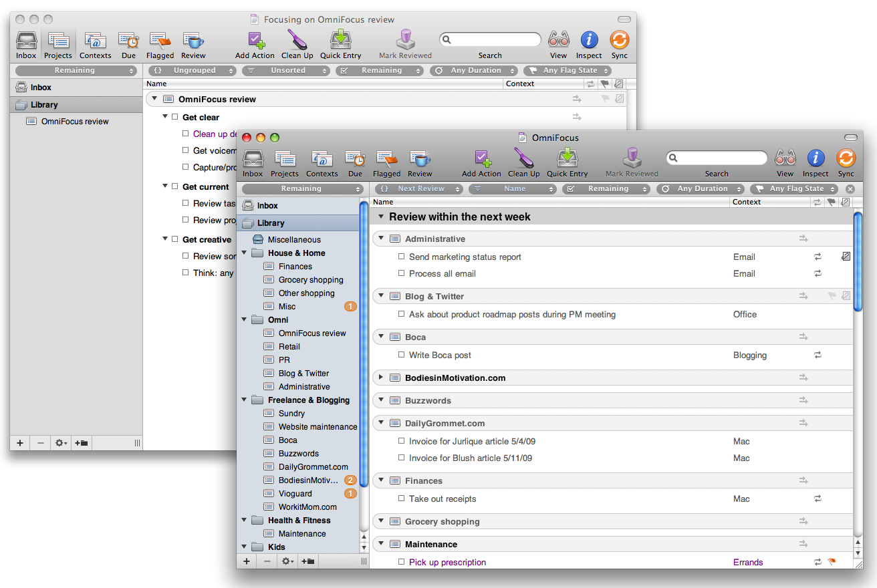Check off Write Boca post
Screen dimensions: 877x588
(402, 355)
